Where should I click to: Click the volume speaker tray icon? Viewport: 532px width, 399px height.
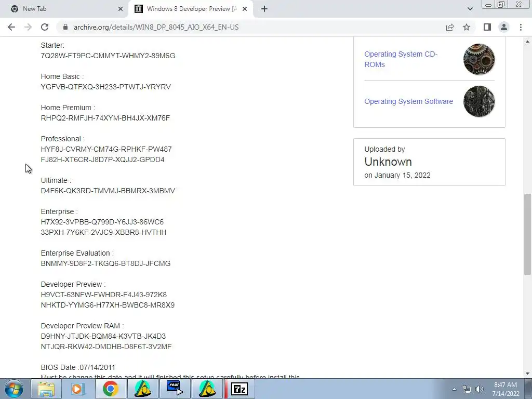(x=479, y=389)
